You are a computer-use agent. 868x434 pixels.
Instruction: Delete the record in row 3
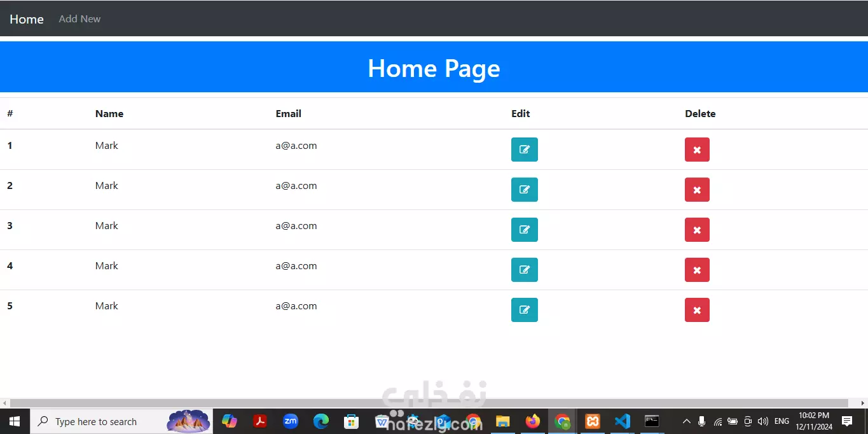tap(697, 230)
